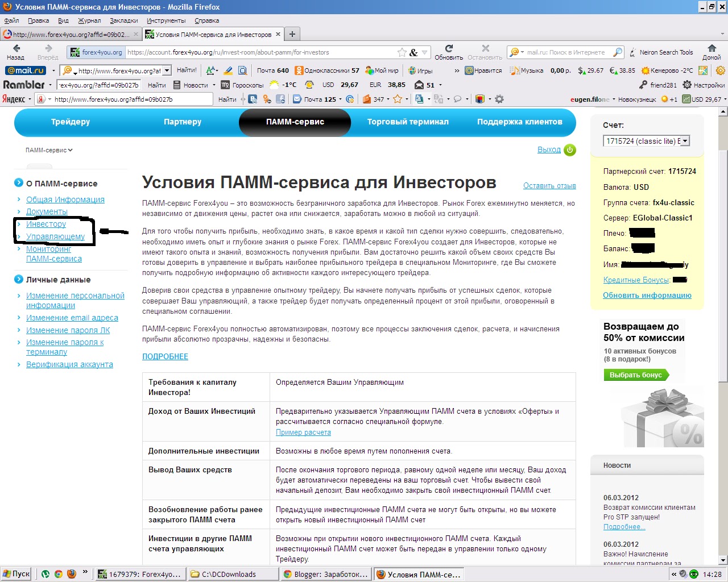
Task: Open Общая Информация sidebar link
Action: [x=65, y=199]
